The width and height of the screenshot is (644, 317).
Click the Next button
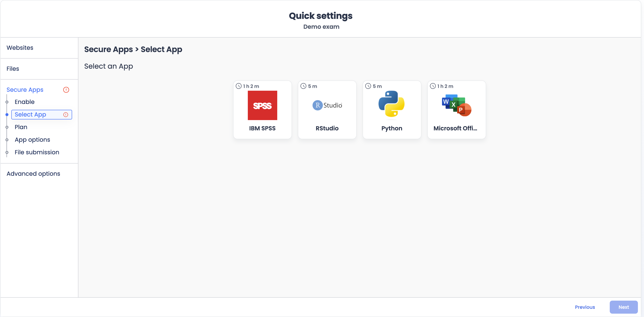[623, 307]
